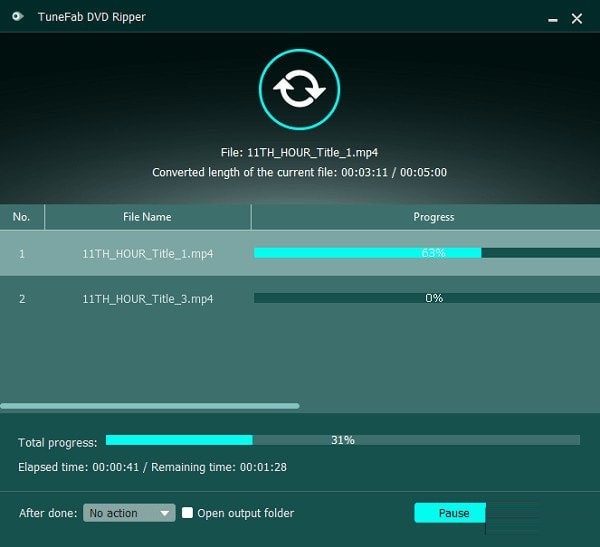The image size is (600, 547).
Task: Click row number 2 cell
Action: tap(22, 299)
